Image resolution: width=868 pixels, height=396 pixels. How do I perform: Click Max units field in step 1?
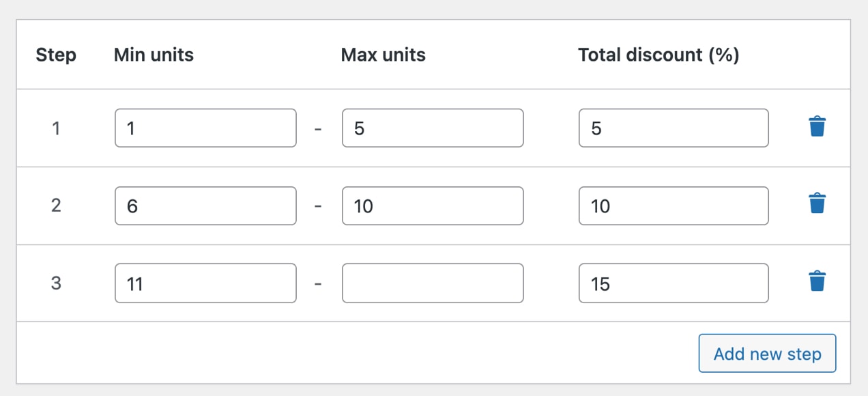(x=433, y=128)
